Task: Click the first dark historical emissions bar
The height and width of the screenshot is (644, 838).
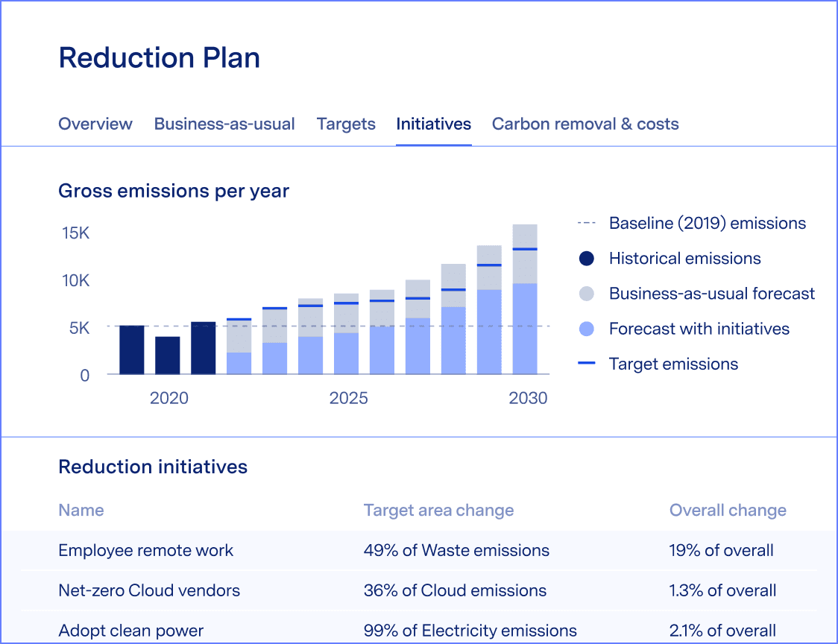Action: click(x=132, y=350)
